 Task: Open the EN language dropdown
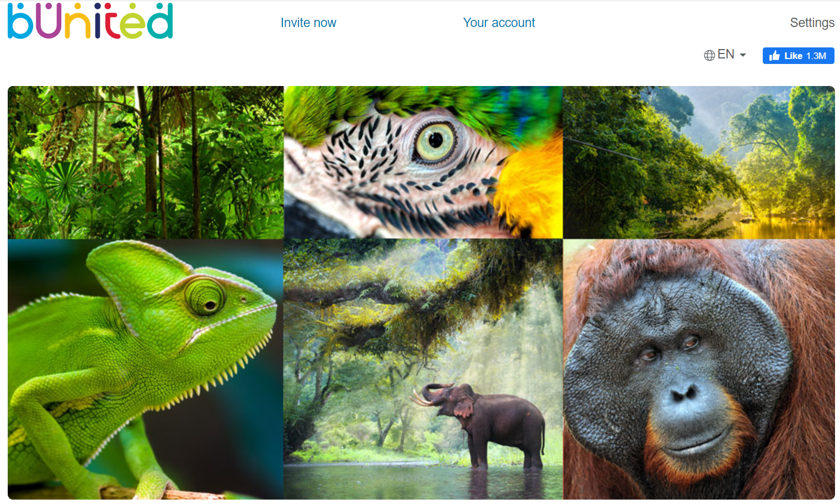click(725, 55)
